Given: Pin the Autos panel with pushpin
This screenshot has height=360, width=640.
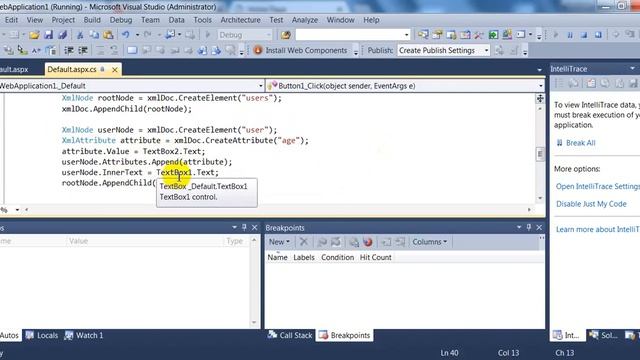Looking at the screenshot, I should (x=244, y=227).
